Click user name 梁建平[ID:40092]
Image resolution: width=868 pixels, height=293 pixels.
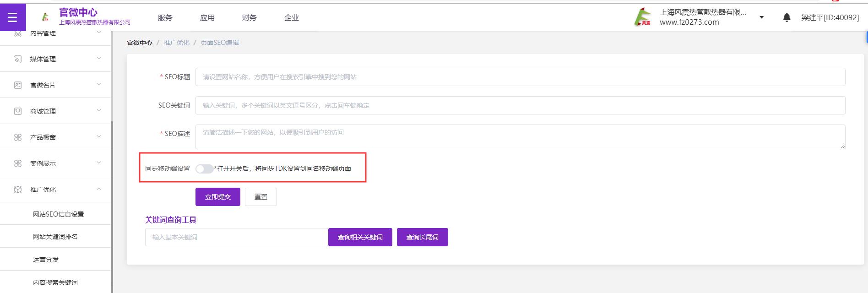[x=830, y=17]
